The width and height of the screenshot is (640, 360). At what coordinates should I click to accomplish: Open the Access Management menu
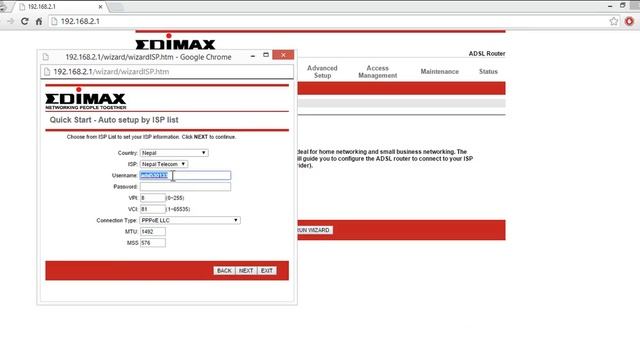click(378, 71)
